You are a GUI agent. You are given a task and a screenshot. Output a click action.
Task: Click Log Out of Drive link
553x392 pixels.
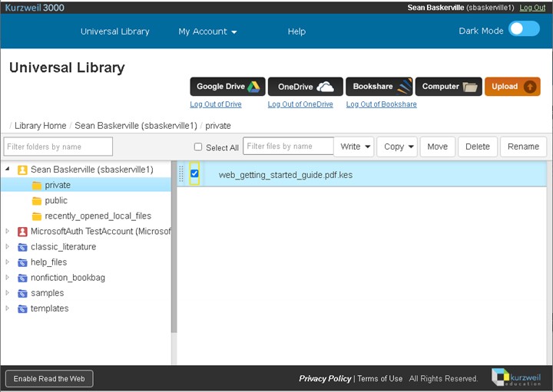pos(216,104)
